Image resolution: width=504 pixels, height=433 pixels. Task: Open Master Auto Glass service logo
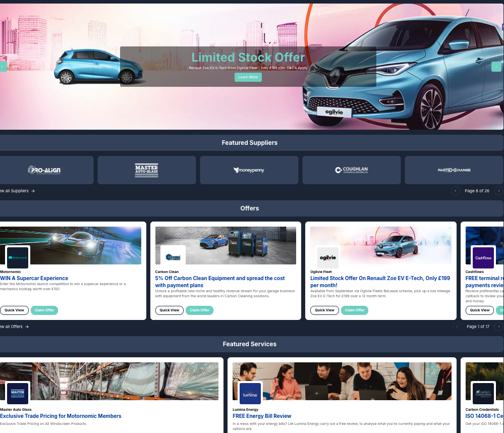(x=18, y=393)
